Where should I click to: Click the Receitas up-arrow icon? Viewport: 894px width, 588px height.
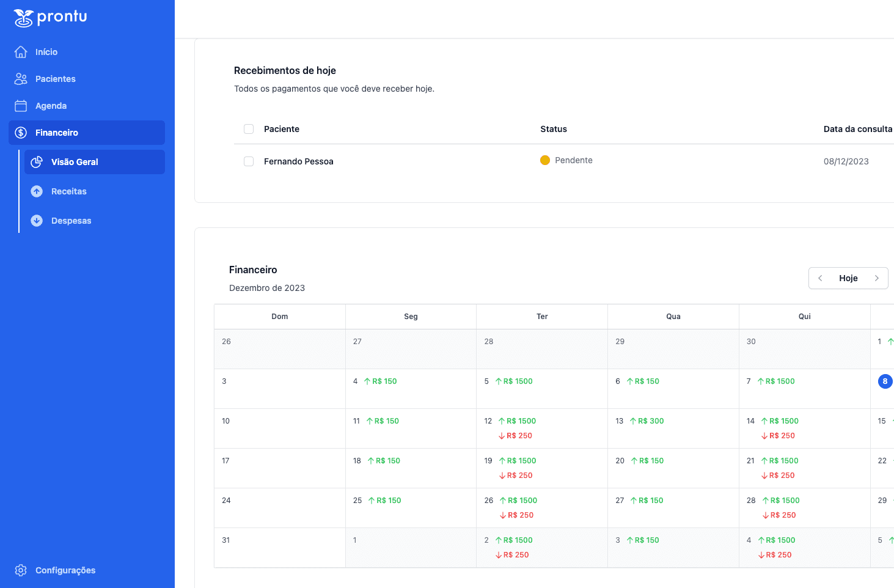[x=37, y=191]
